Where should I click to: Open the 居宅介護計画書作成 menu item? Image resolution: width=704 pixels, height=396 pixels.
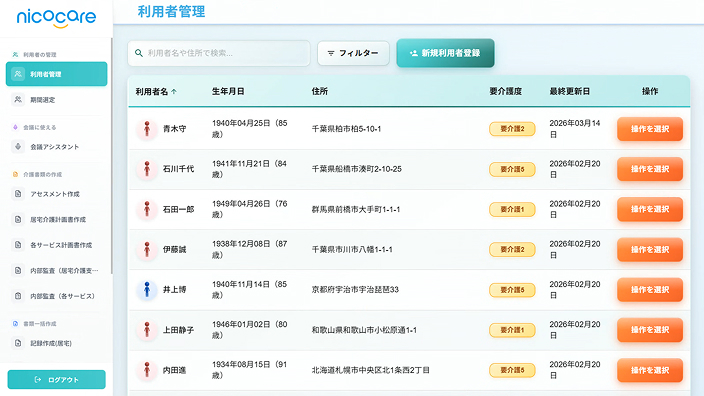(57, 220)
